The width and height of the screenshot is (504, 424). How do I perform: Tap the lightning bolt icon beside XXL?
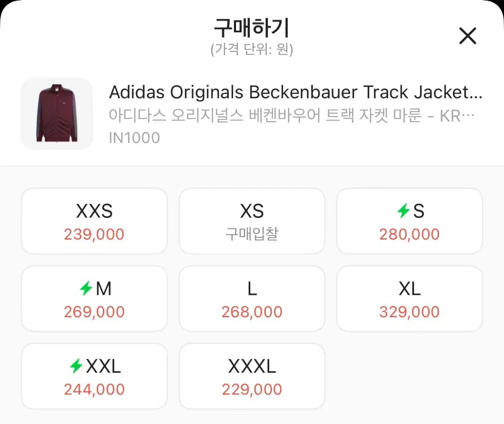point(76,366)
